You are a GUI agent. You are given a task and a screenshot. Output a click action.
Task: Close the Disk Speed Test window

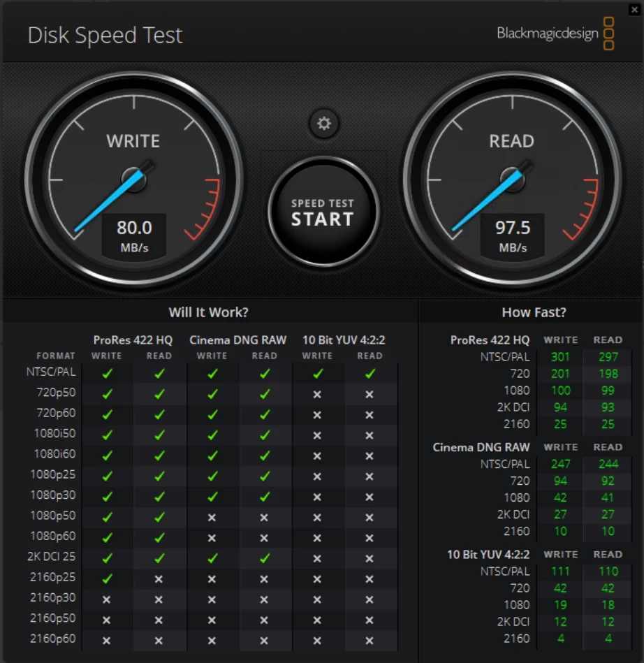tap(634, 9)
